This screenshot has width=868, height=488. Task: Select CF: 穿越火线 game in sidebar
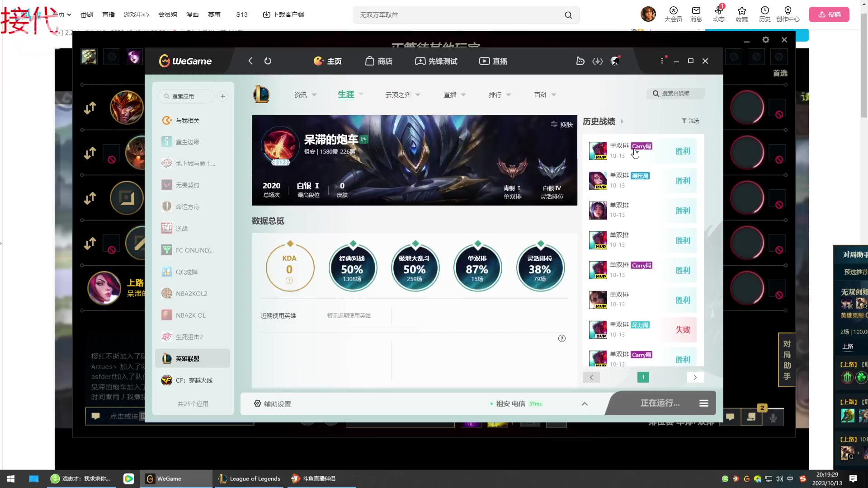[x=192, y=380]
